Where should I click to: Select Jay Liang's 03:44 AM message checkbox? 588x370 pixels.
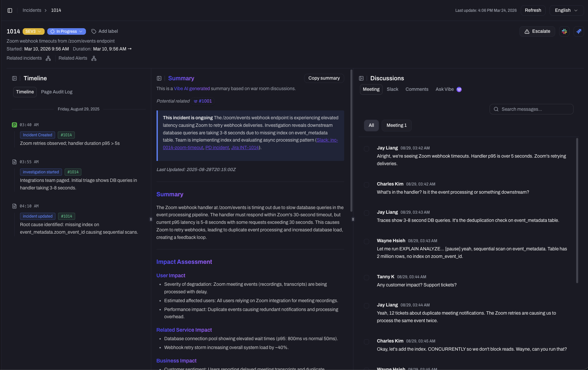[367, 306]
